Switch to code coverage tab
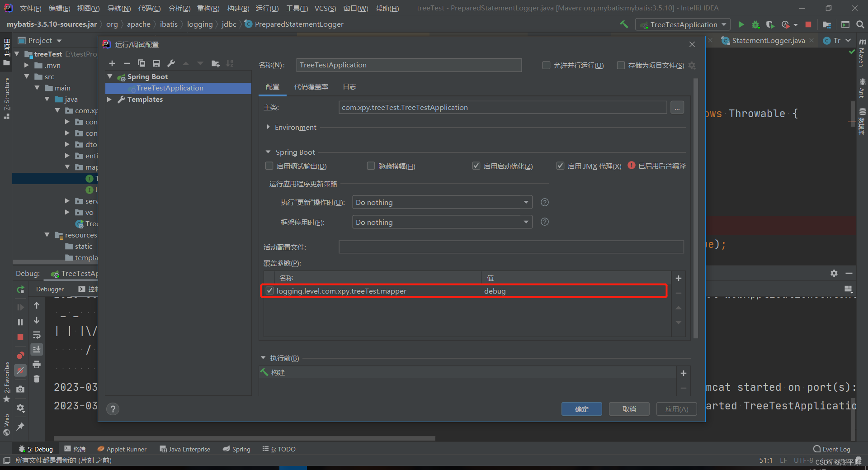The height and width of the screenshot is (470, 868). point(311,87)
